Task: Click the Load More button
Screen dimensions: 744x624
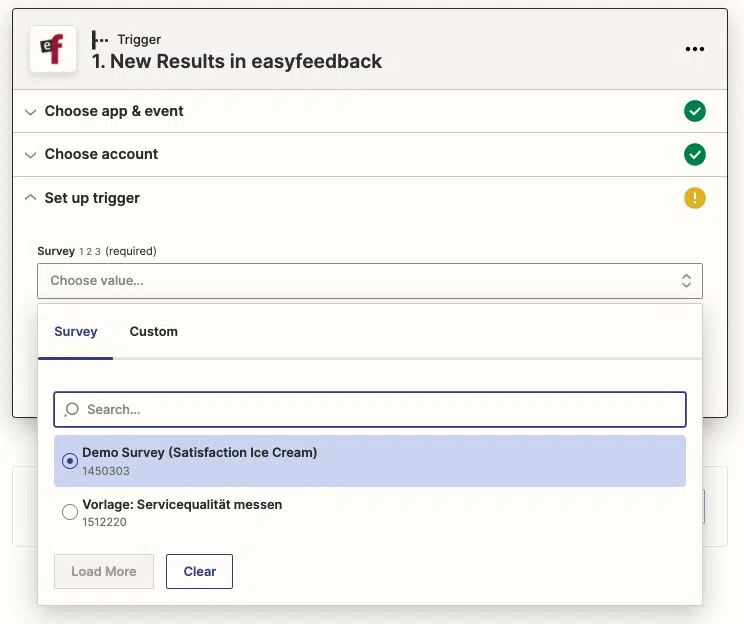Action: click(x=104, y=571)
